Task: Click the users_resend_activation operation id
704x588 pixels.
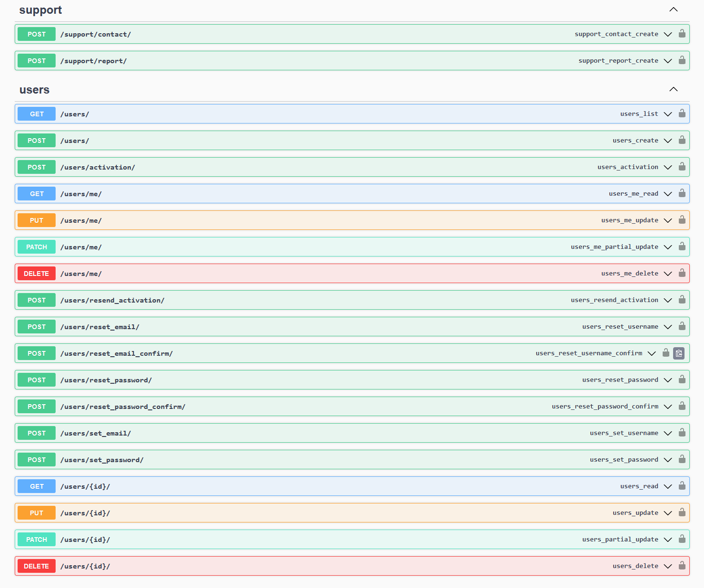Action: click(x=614, y=300)
